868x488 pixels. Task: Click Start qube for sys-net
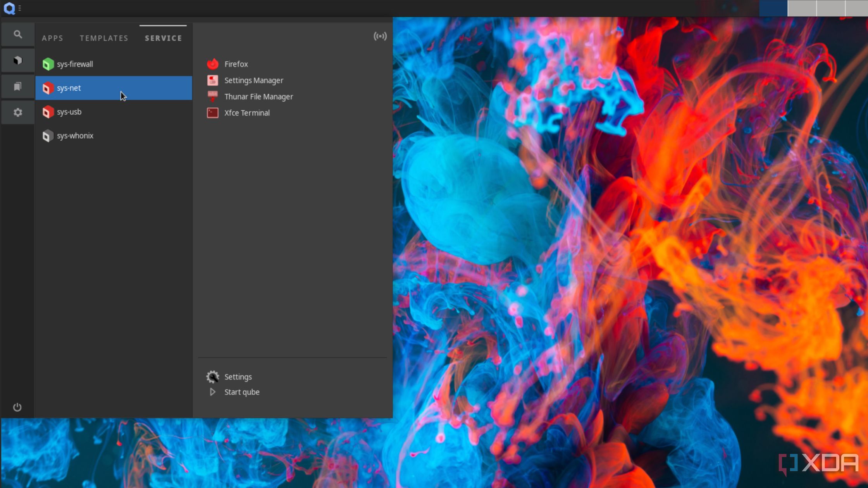pyautogui.click(x=241, y=392)
